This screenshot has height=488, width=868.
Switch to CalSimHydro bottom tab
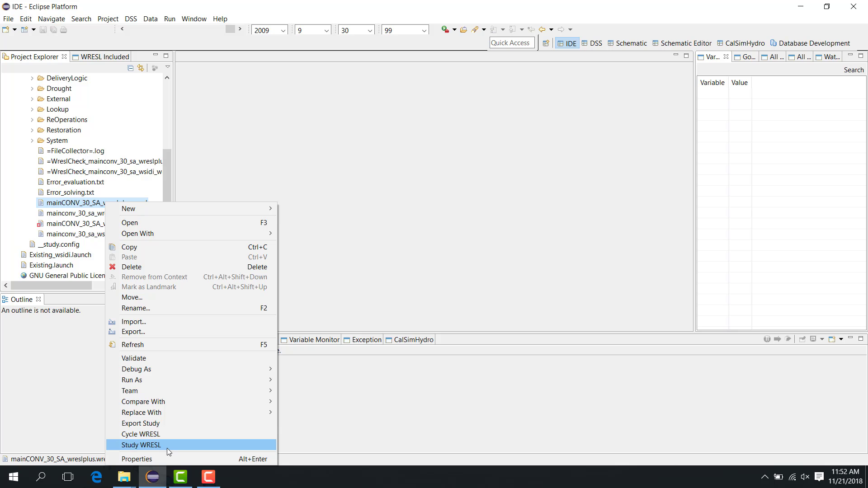click(410, 340)
